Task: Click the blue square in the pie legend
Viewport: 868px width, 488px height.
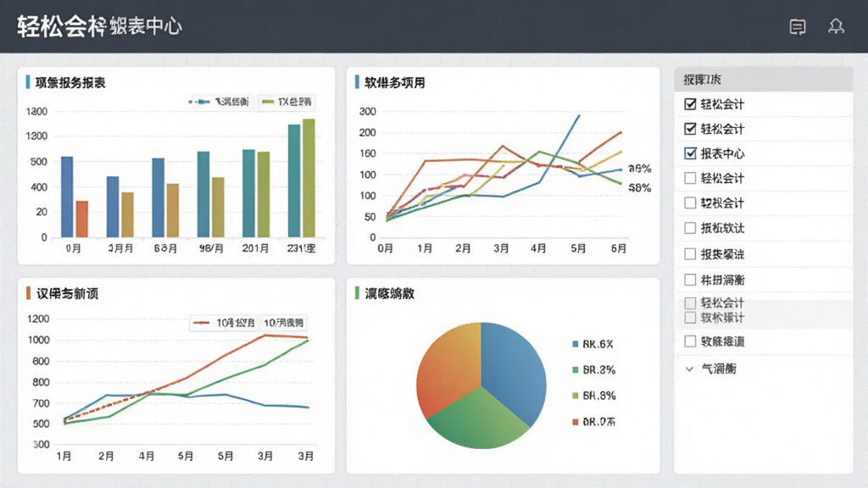Action: pyautogui.click(x=576, y=344)
